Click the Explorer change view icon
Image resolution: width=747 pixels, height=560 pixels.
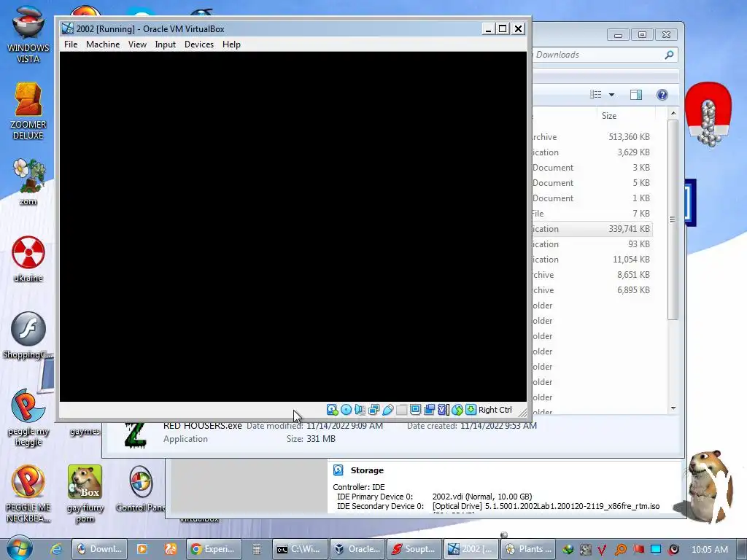pyautogui.click(x=595, y=95)
